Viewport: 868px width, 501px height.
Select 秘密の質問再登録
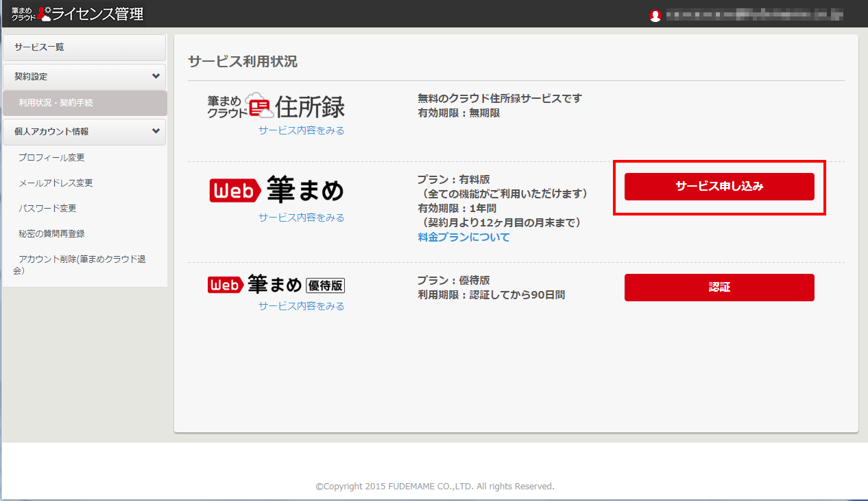pyautogui.click(x=52, y=234)
